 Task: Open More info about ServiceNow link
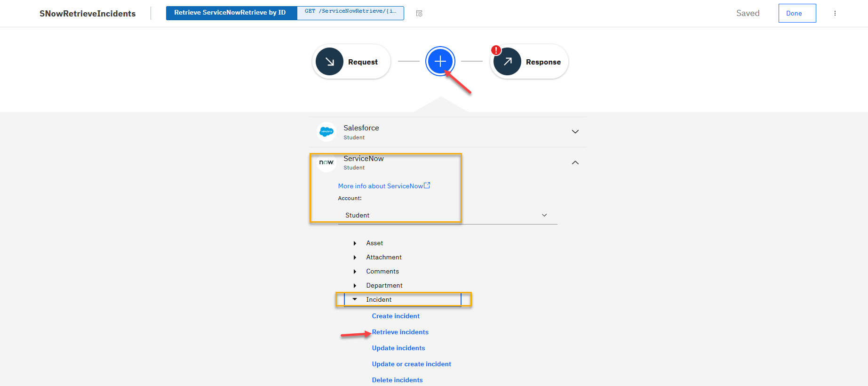tap(384, 186)
